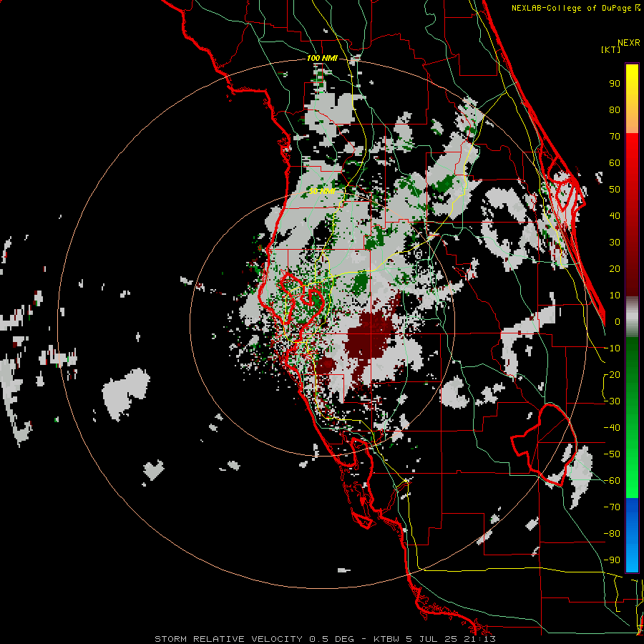This screenshot has width=644, height=644.
Task: Click the -70 knot scale label
Action: [x=612, y=507]
